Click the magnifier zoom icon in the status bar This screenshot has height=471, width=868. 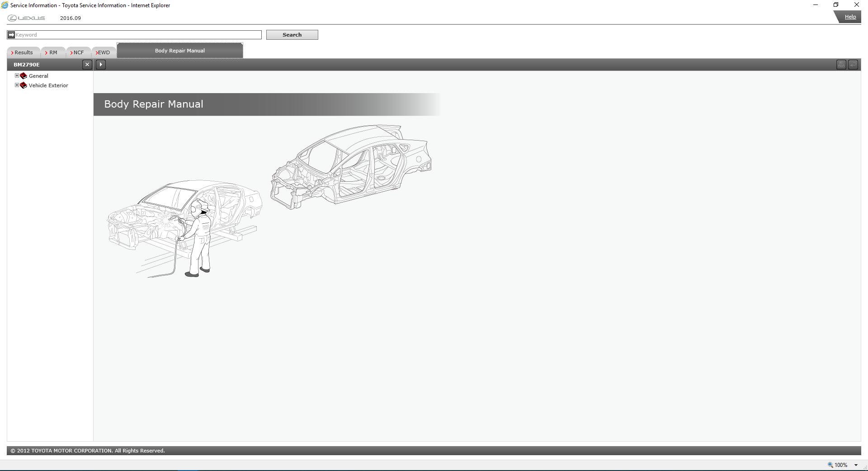[x=830, y=465]
